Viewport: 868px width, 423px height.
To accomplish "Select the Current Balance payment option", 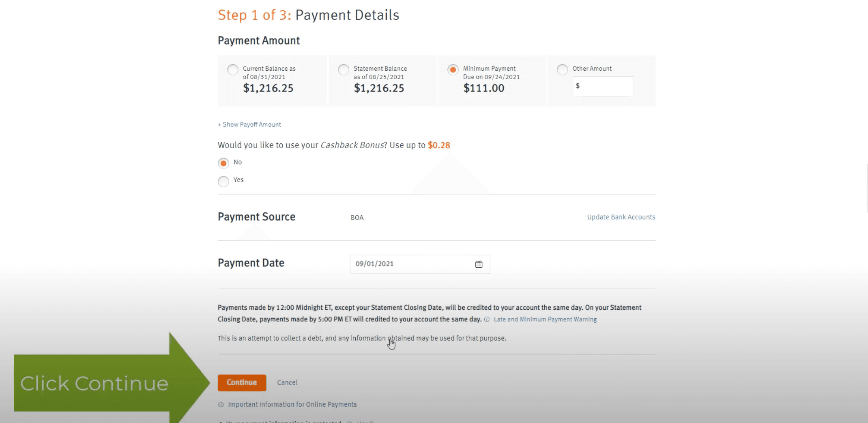I will coord(233,69).
